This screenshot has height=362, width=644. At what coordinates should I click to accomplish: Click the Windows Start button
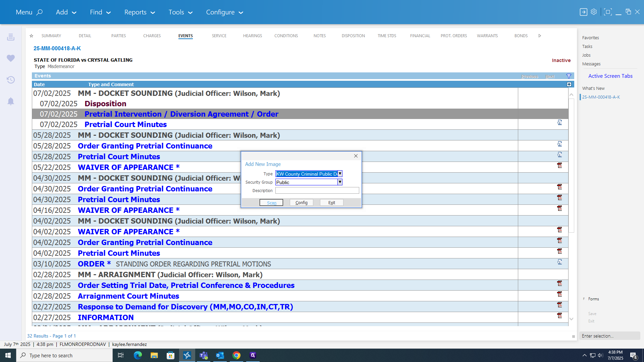click(x=8, y=355)
